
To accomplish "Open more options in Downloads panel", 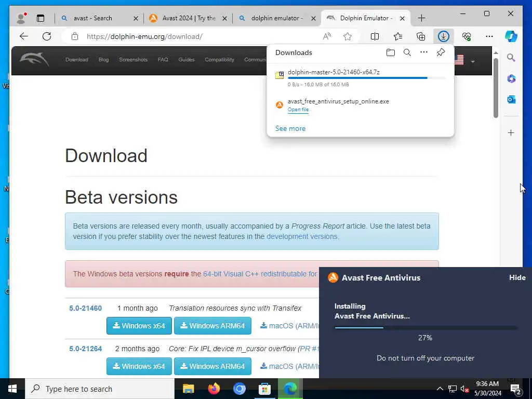I will tap(424, 52).
